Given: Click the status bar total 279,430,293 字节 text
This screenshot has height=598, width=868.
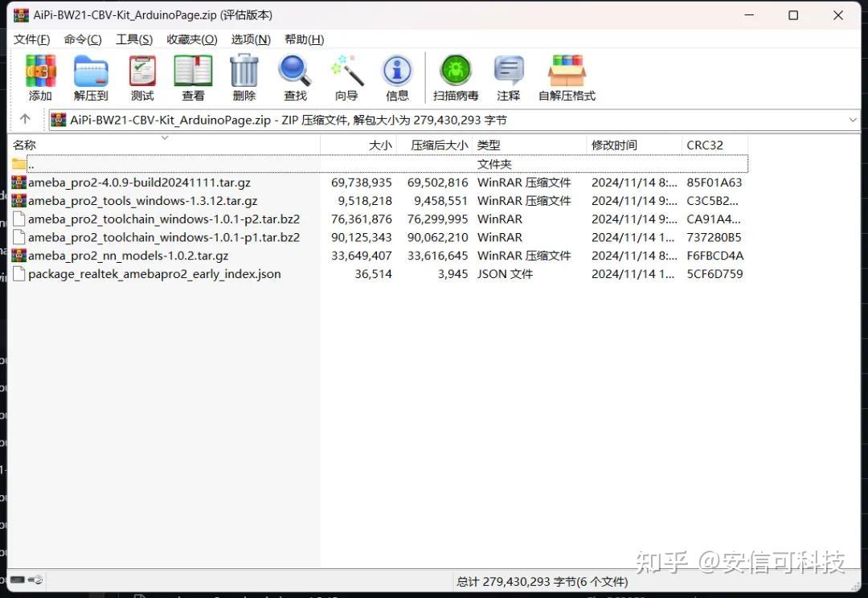Looking at the screenshot, I should (542, 581).
